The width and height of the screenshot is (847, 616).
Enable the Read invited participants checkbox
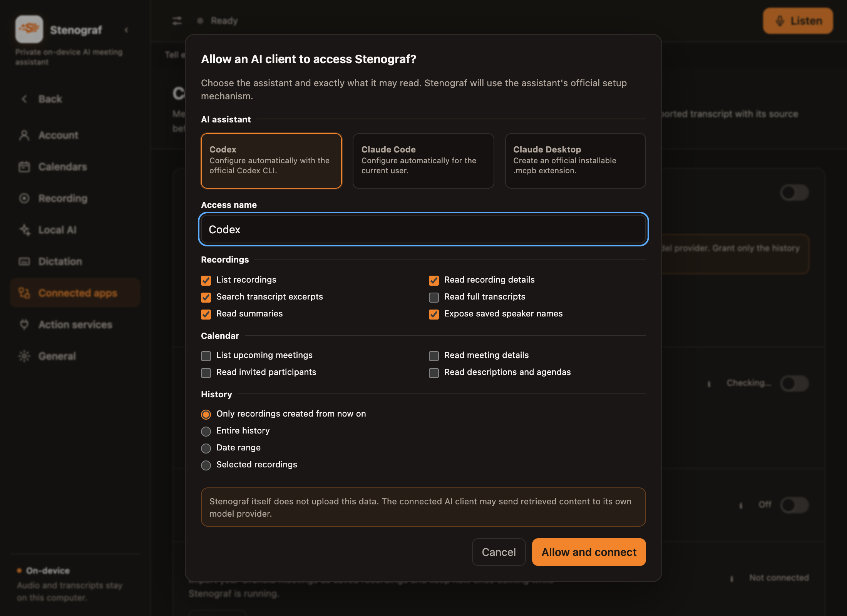click(x=206, y=373)
